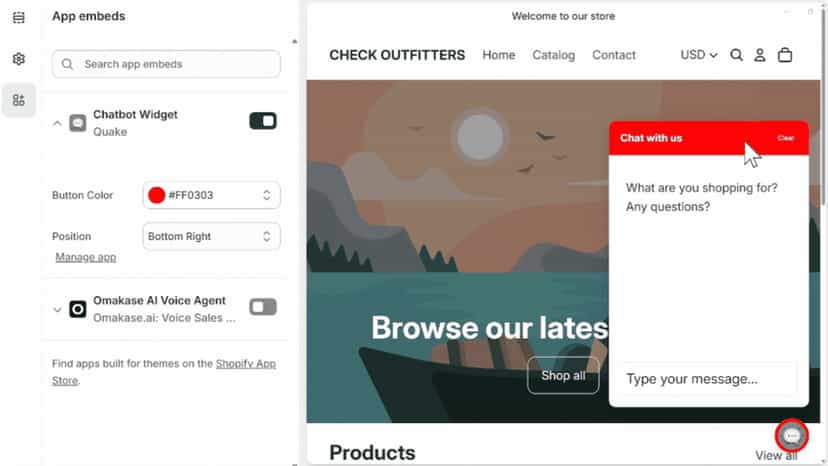Select the App embeds sidebar icon
Screen dimensions: 828x466
click(18, 100)
